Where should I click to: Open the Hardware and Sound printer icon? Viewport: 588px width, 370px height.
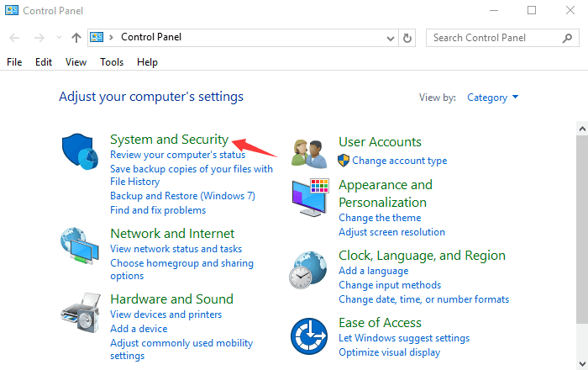pos(81,313)
